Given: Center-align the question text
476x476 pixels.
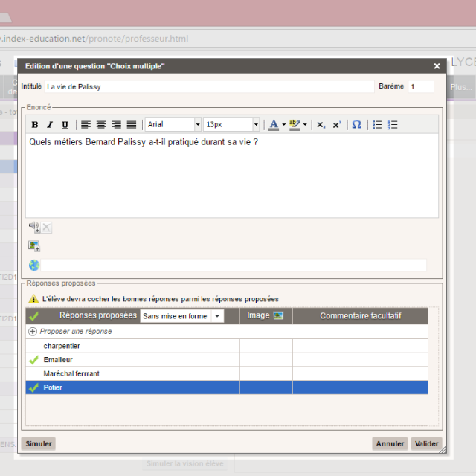Looking at the screenshot, I should point(101,125).
